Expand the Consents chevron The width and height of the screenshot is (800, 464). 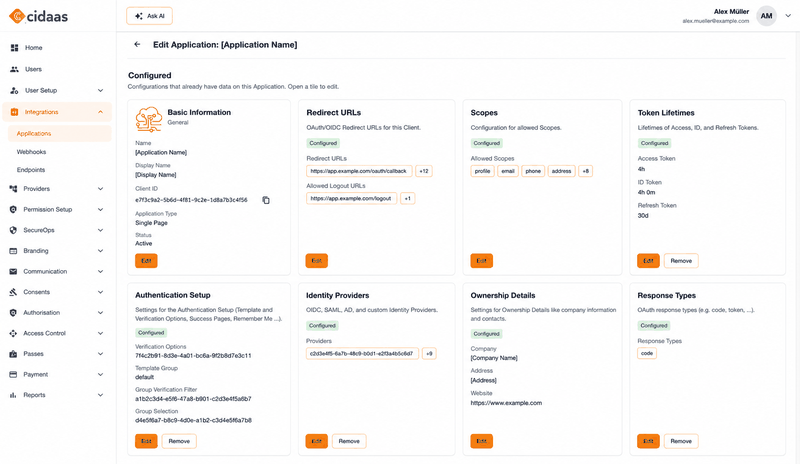click(101, 292)
